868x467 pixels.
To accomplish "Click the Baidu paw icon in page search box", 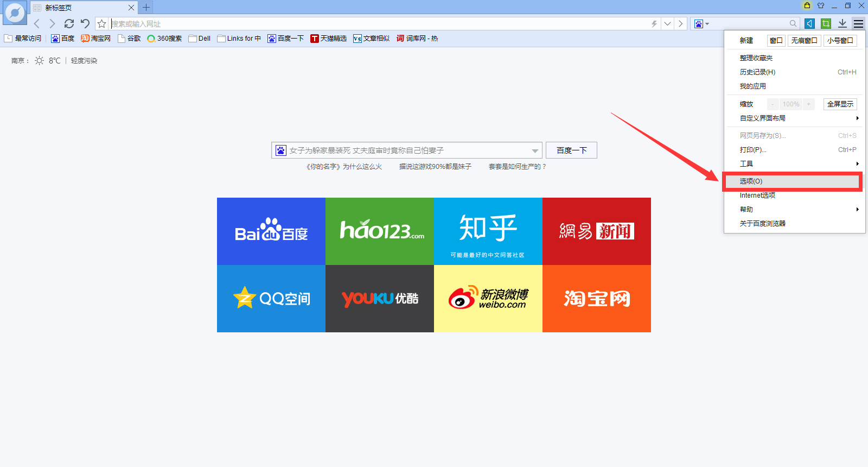I will (x=281, y=150).
